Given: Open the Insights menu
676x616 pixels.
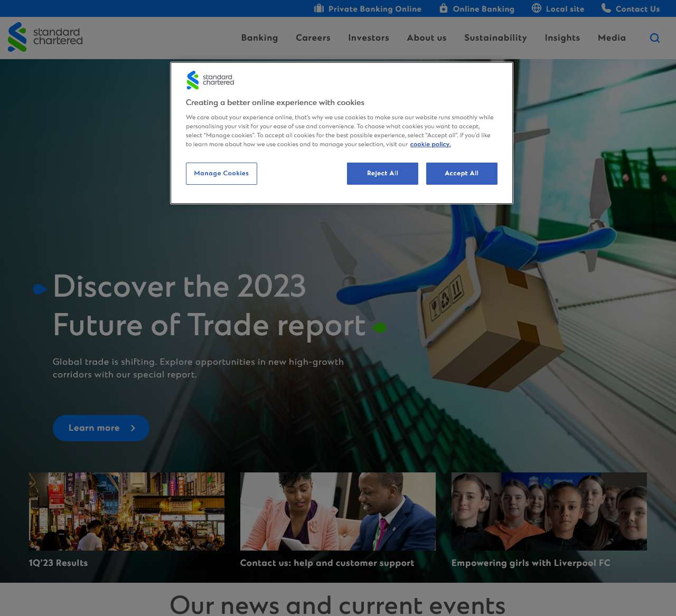Looking at the screenshot, I should (x=562, y=38).
